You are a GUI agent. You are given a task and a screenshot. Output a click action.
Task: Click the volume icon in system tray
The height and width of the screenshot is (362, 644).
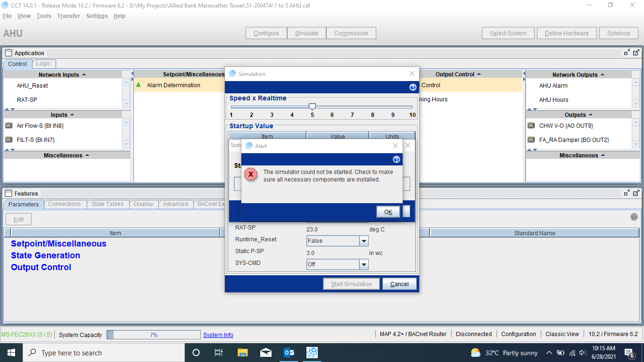(583, 353)
